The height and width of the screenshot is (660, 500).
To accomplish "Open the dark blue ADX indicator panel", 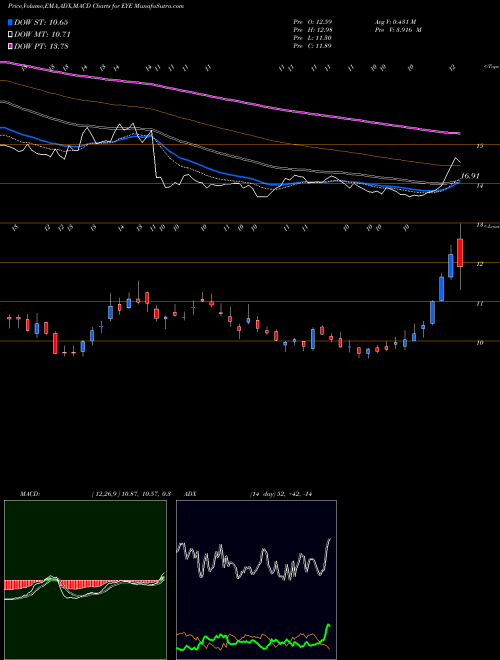I will (x=256, y=580).
